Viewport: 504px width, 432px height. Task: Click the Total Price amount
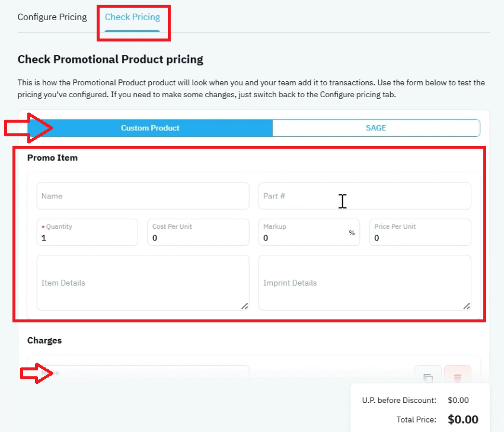[x=463, y=420]
